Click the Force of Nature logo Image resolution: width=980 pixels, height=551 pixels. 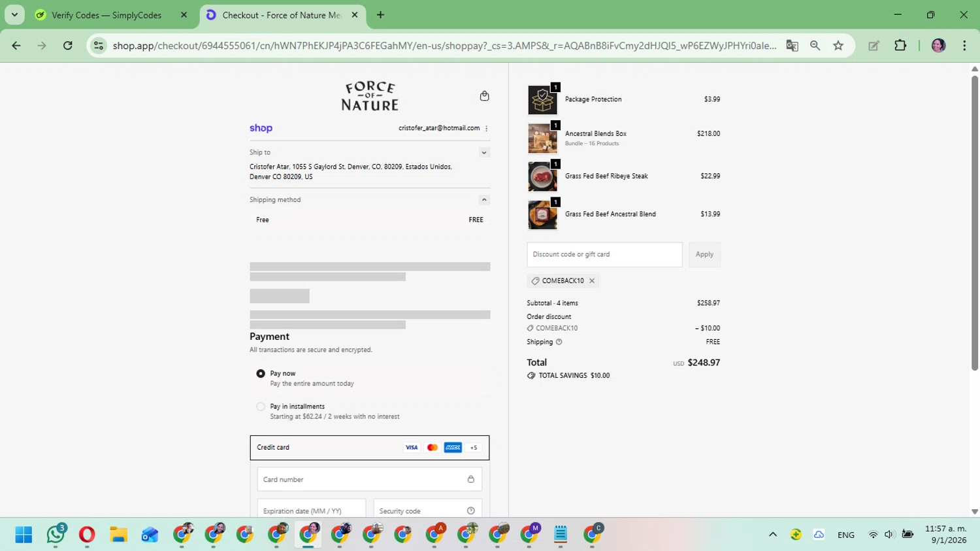[370, 96]
